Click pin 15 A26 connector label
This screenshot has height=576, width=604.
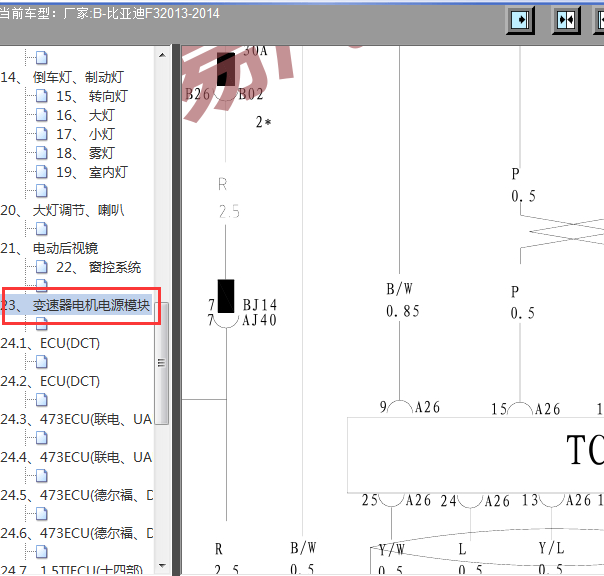[x=525, y=409]
